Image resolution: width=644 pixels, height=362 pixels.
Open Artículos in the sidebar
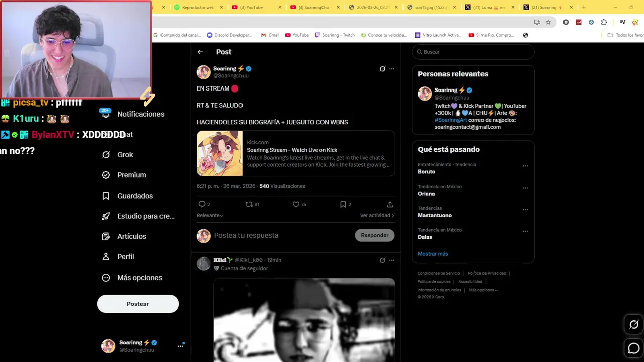click(x=124, y=236)
